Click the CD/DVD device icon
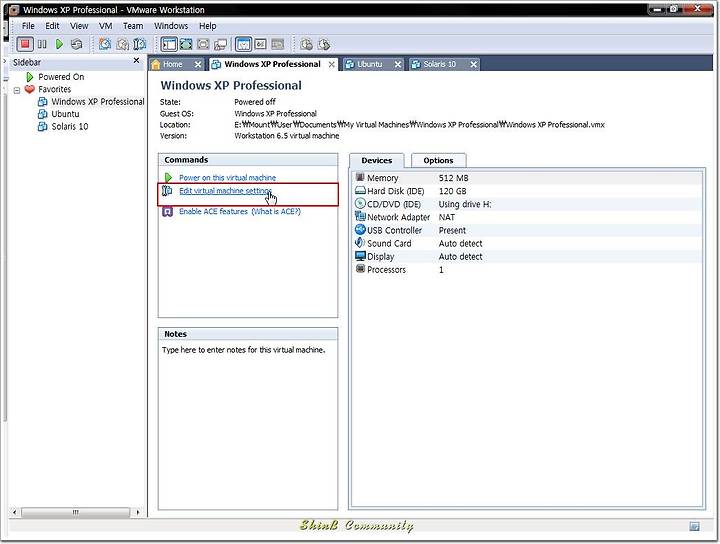The image size is (720, 544). pos(360,203)
